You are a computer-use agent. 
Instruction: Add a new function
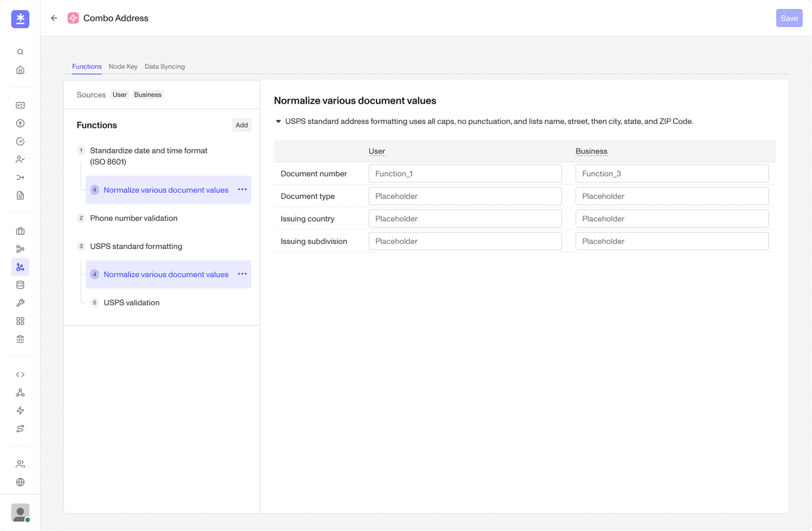[x=242, y=125]
